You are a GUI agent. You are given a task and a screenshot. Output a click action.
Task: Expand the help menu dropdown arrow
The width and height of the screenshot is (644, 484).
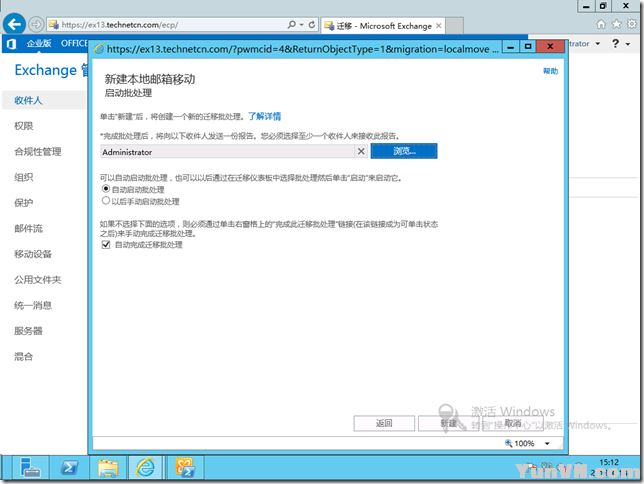628,44
